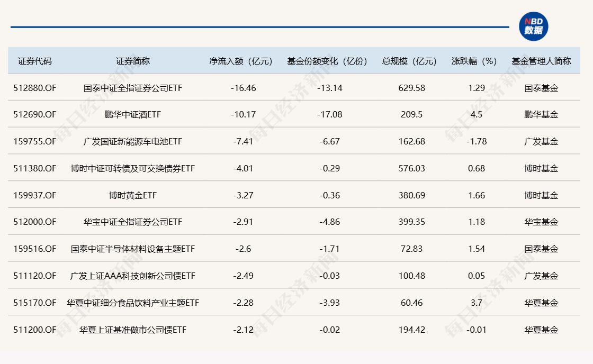Select code cell 515170.OF
The width and height of the screenshot is (593, 364).
[35, 303]
